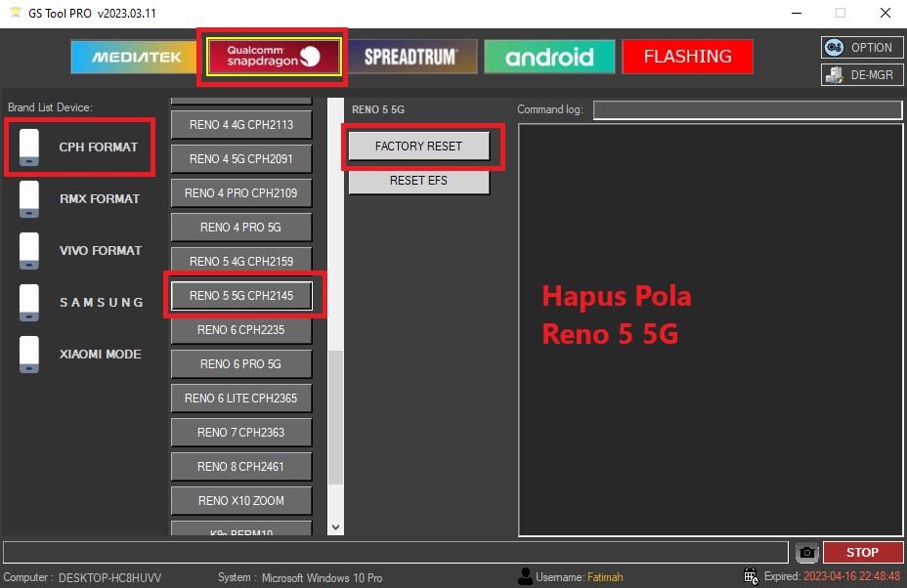
Task: Choose RENO 6 LITE CPH2365 device
Action: pyautogui.click(x=241, y=398)
